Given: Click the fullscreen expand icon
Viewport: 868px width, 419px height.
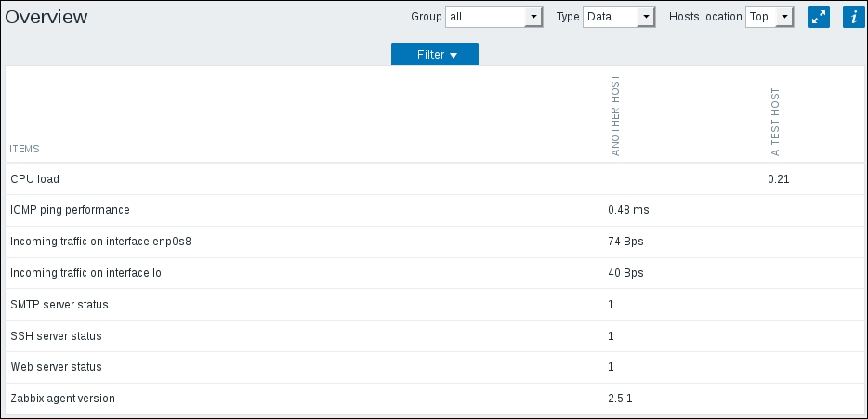Looking at the screenshot, I should coord(818,17).
